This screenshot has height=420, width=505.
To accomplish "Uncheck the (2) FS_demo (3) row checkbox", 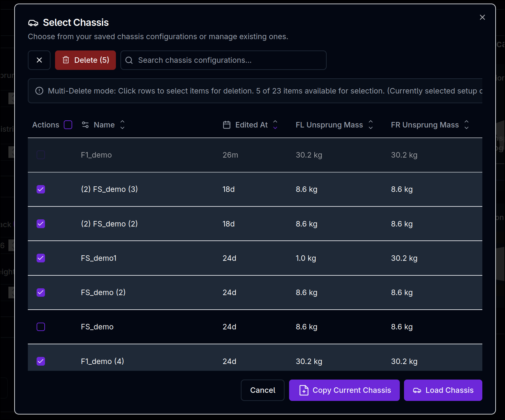I will [41, 189].
